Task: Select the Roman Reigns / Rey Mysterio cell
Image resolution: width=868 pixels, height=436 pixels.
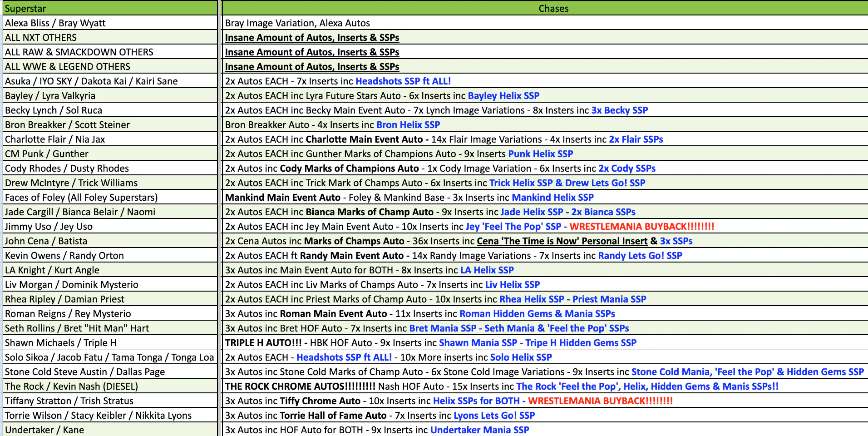Action: 110,314
